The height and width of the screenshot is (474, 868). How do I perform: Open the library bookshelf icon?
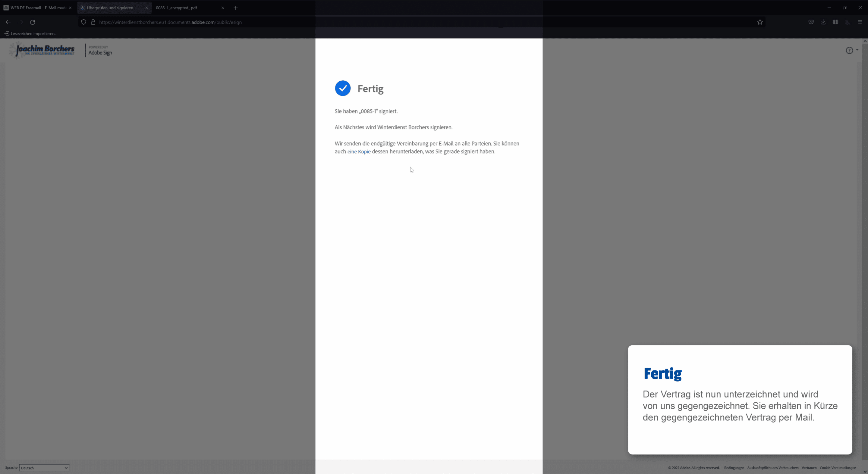point(835,22)
